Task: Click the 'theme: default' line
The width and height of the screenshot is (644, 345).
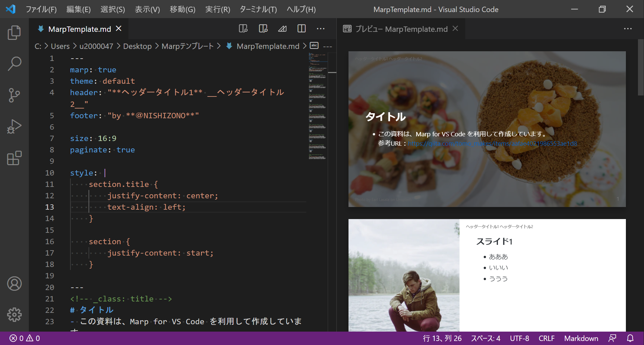Action: (102, 81)
